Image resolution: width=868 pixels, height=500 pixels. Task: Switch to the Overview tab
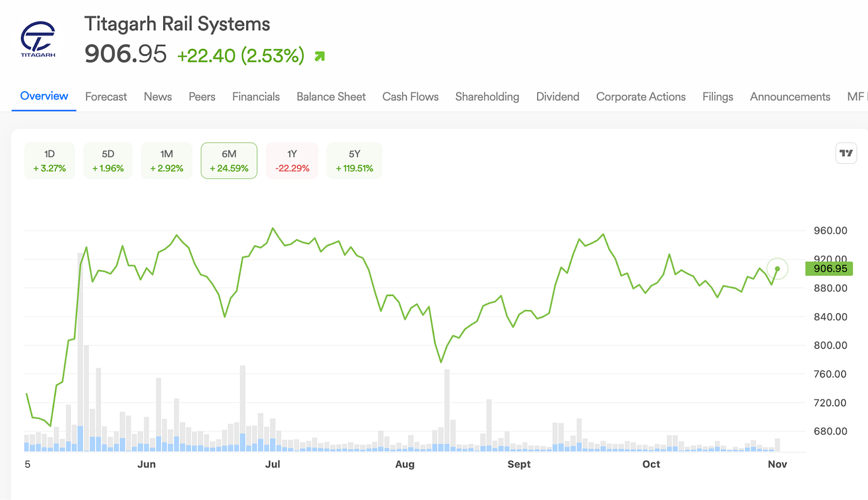[44, 96]
